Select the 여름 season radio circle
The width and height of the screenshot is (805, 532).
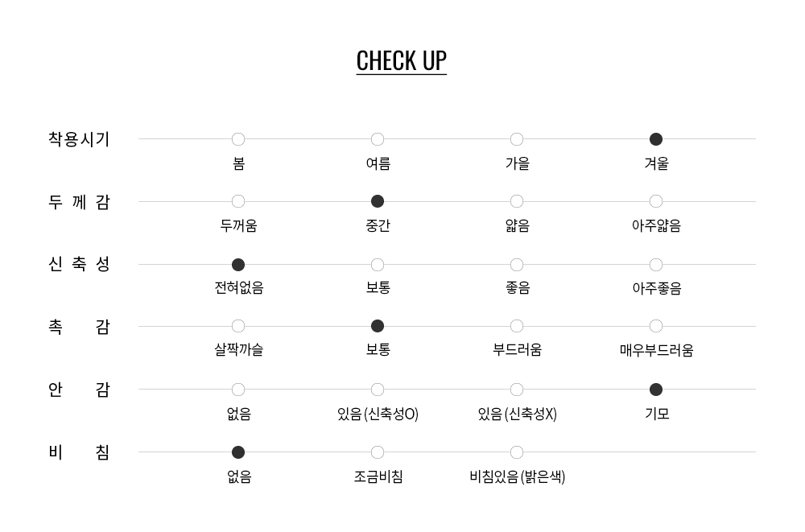pyautogui.click(x=378, y=139)
